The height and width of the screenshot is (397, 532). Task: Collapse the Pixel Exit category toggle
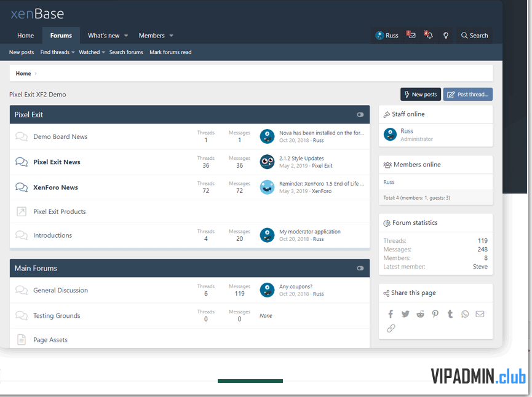click(360, 114)
